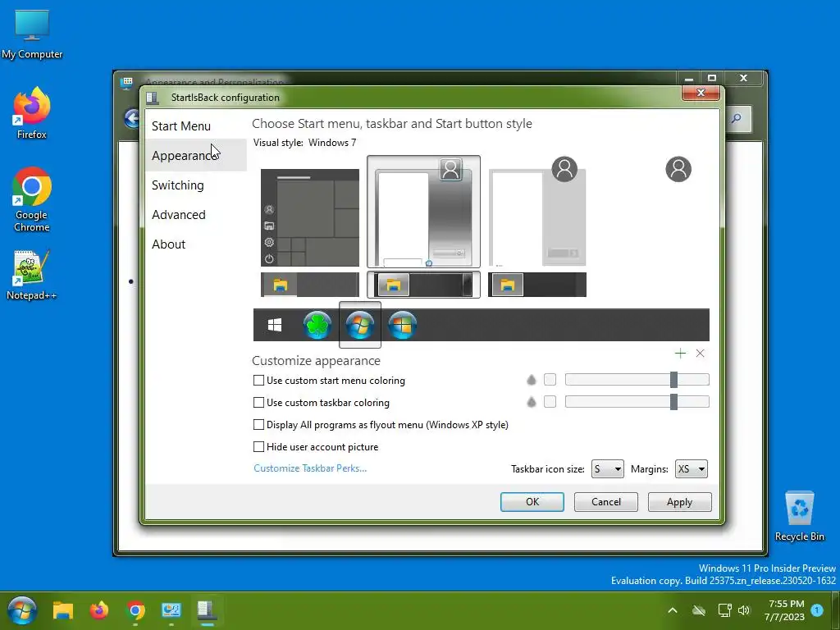
Task: Select the Firefox desktop shortcut
Action: point(32,113)
